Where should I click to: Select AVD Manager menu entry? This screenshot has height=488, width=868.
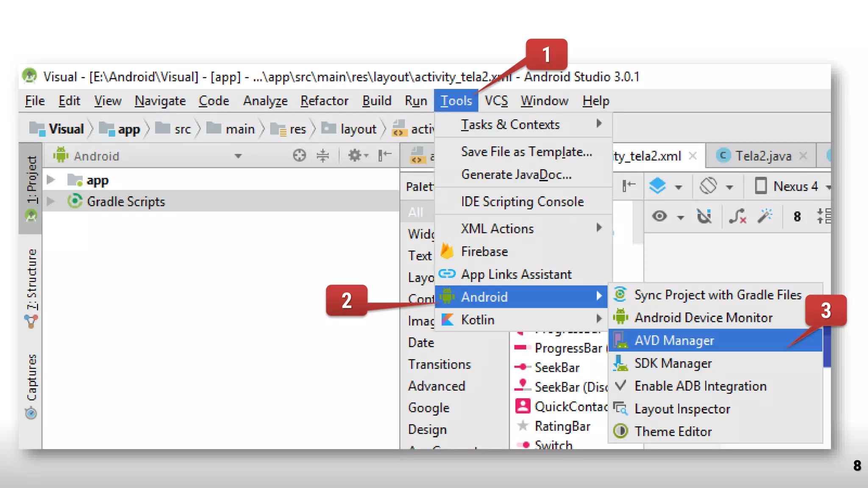(x=674, y=341)
